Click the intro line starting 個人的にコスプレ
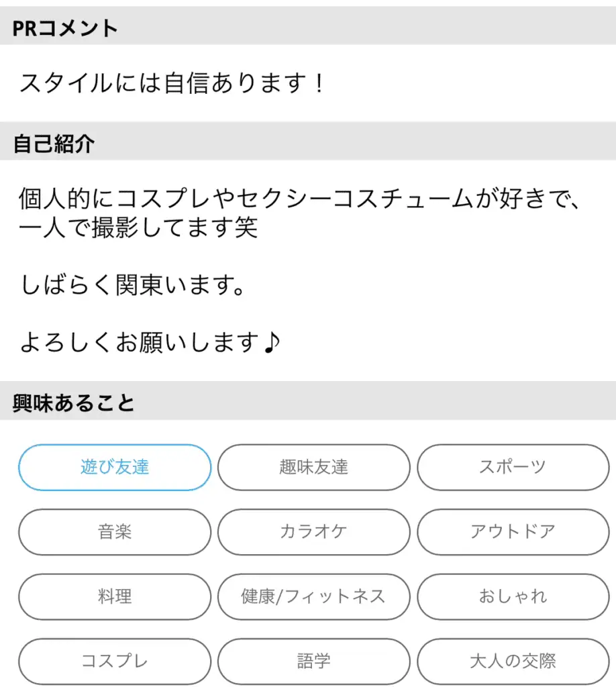The image size is (616, 687). [x=301, y=198]
